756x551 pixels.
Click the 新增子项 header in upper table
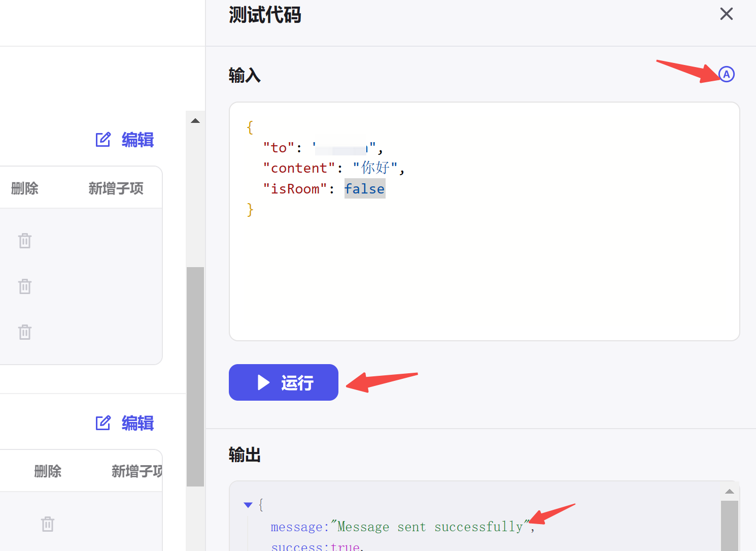[x=116, y=188]
